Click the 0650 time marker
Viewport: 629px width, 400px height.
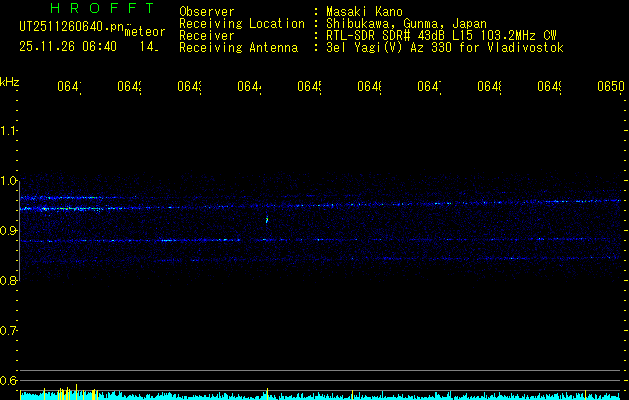(x=610, y=88)
